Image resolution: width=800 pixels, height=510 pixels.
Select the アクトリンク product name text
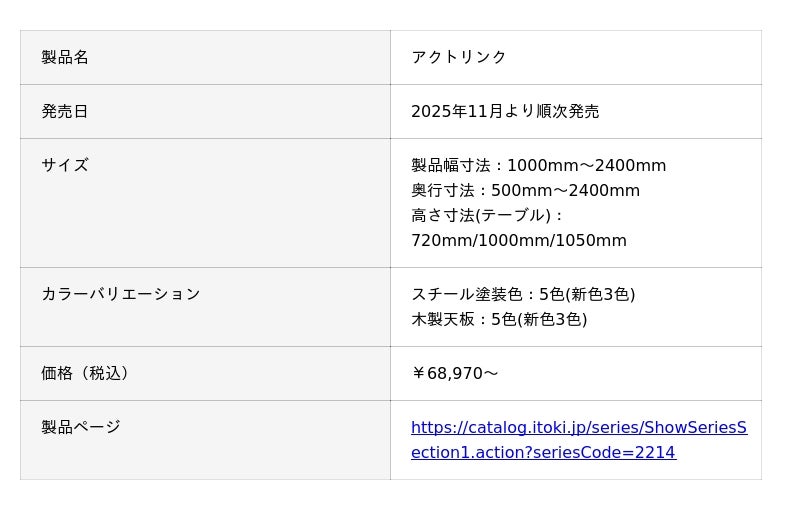459,58
